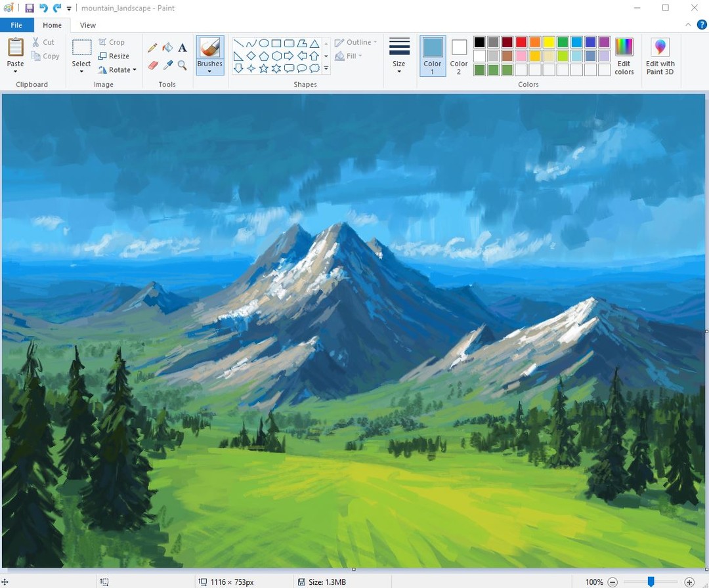Open Edit with Paint 3D
Screen dimensions: 709x588
[660, 56]
